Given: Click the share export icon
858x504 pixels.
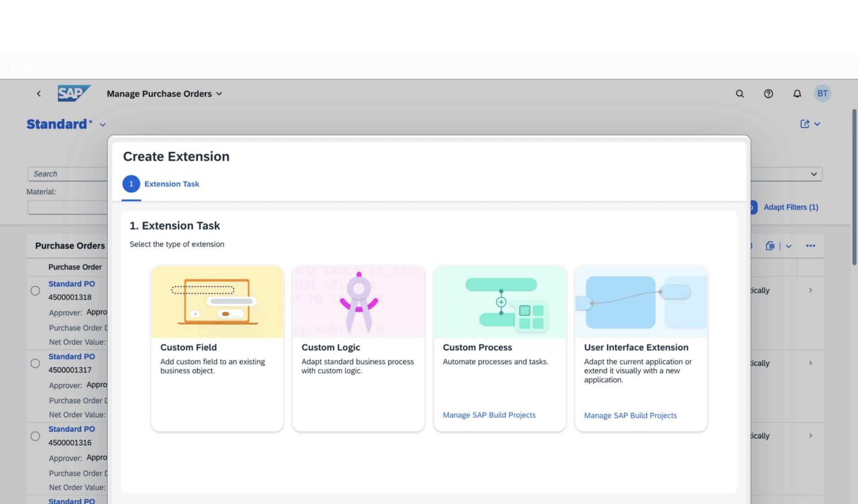Looking at the screenshot, I should click(805, 124).
